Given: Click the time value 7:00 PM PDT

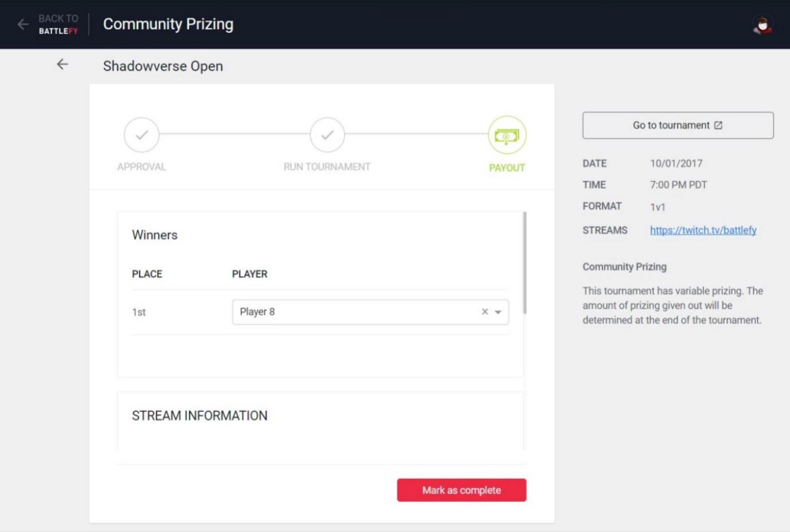Looking at the screenshot, I should tap(678, 185).
